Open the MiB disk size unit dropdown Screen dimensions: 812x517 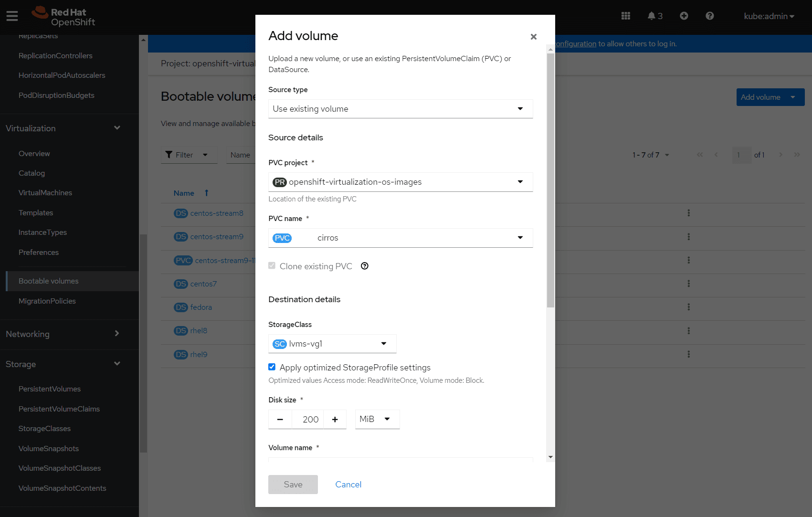click(377, 419)
